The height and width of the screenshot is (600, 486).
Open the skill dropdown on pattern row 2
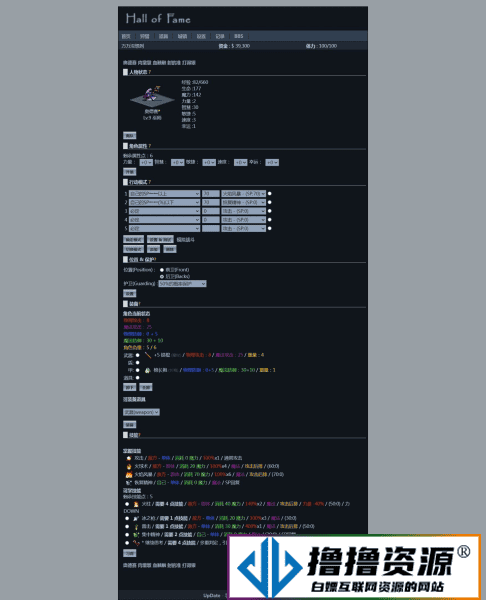pos(244,202)
